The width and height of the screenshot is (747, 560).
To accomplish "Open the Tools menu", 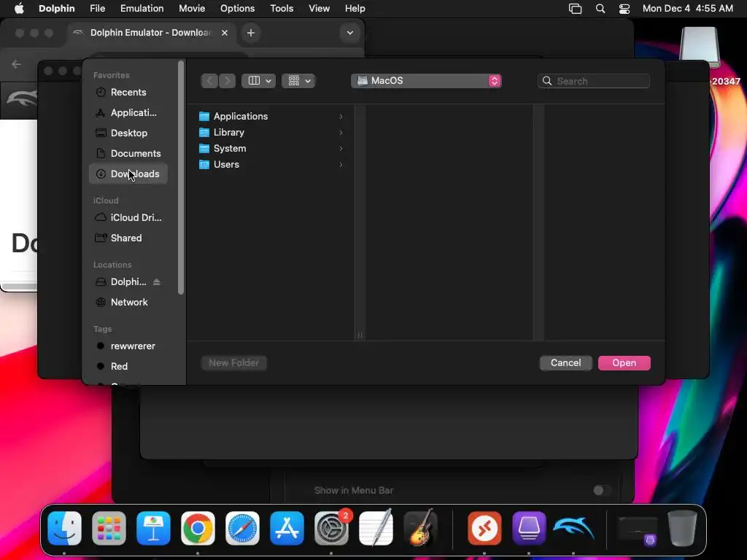I will point(282,9).
